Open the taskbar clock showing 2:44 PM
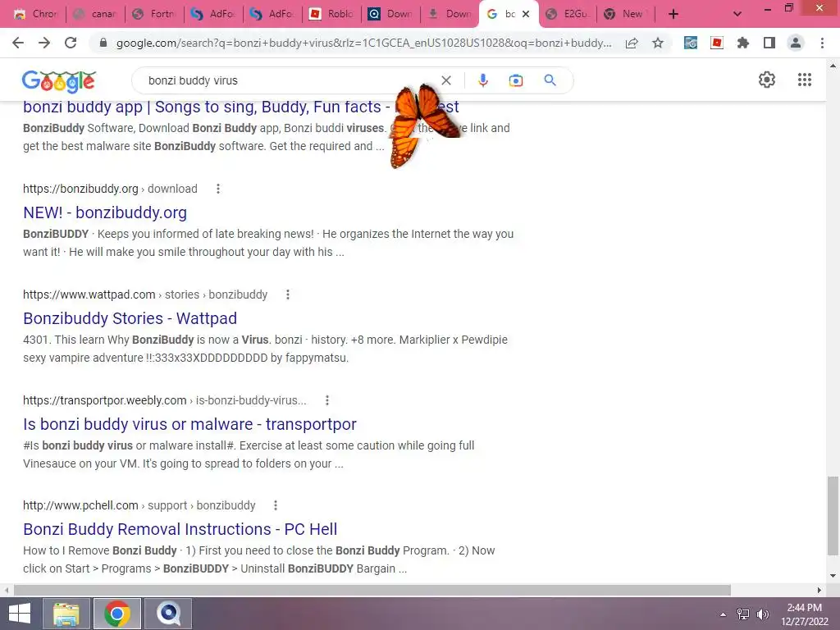The width and height of the screenshot is (840, 630). [x=804, y=614]
